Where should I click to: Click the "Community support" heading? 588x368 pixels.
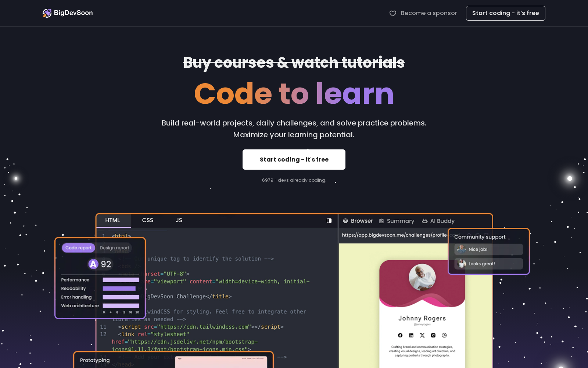tap(480, 237)
